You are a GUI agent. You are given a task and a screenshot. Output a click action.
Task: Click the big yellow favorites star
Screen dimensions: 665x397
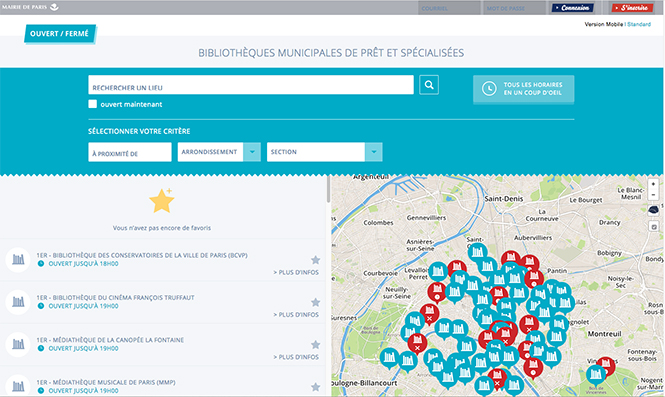click(x=162, y=201)
